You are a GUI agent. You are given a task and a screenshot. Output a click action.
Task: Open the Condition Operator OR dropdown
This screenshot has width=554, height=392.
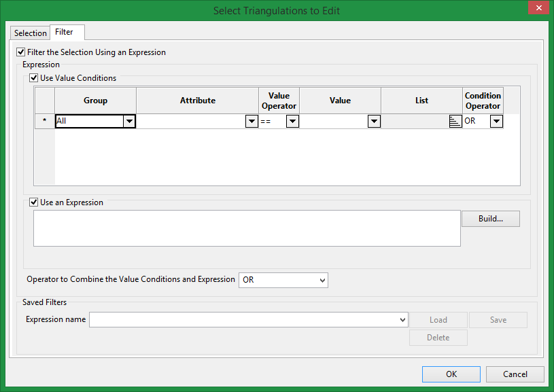496,121
